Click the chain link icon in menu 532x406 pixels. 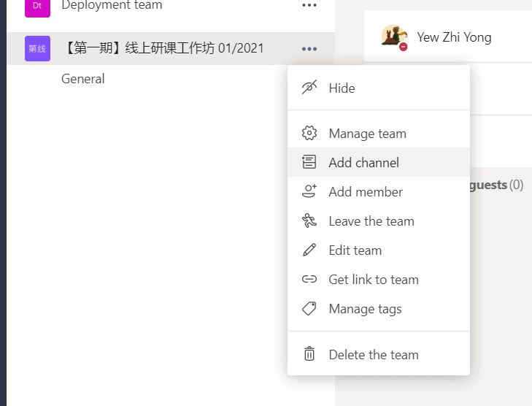point(309,280)
